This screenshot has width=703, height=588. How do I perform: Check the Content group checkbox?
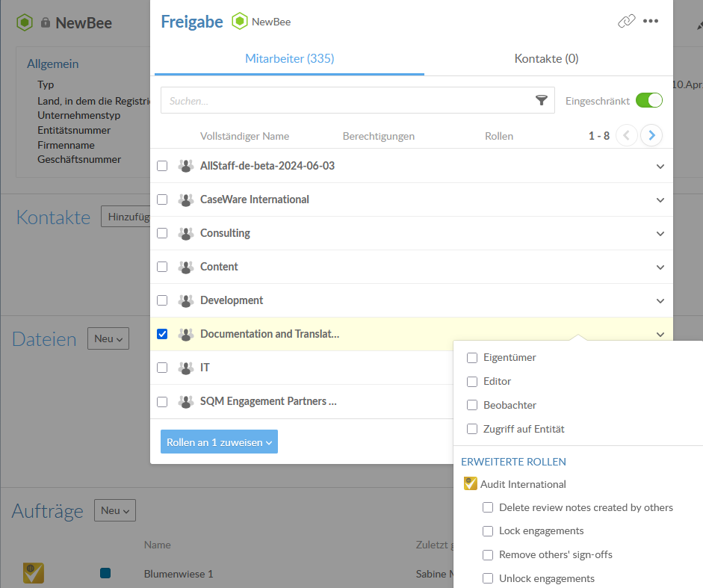[x=162, y=267]
